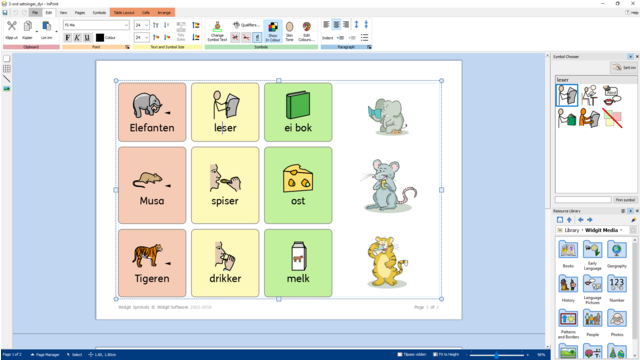The height and width of the screenshot is (360, 640).
Task: Click the Qualifiers symbol button
Action: [x=246, y=25]
